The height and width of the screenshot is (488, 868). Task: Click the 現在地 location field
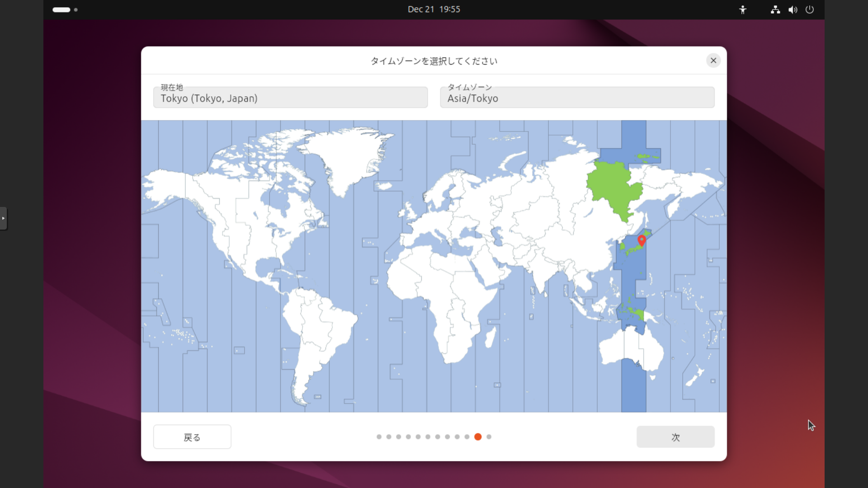coord(290,98)
